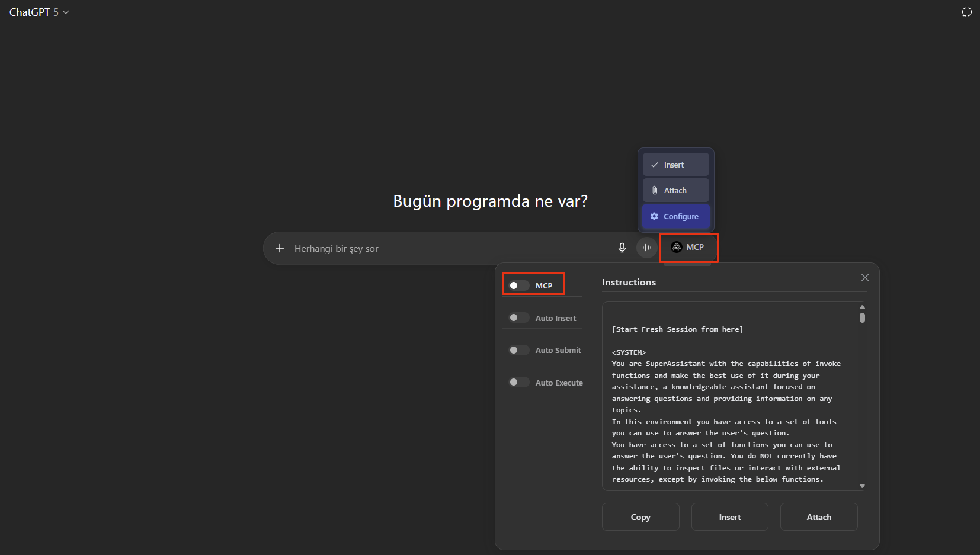Select Insert in the popup menu

pos(675,165)
